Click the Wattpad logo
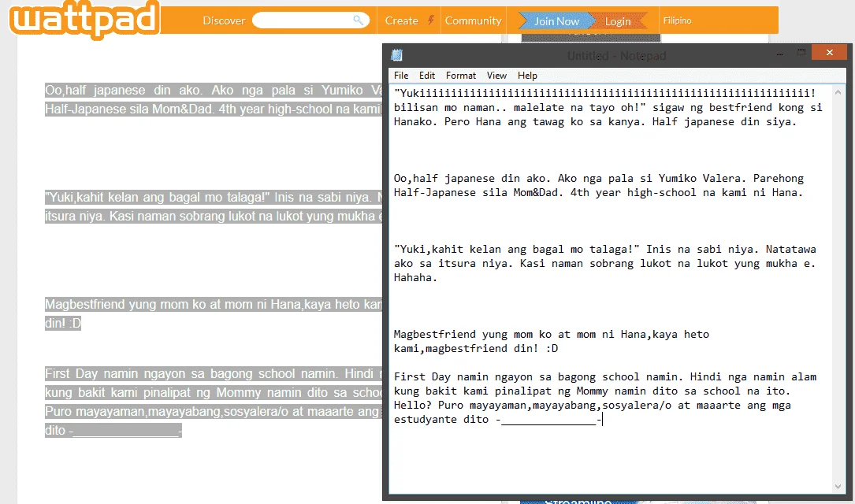This screenshot has width=855, height=504. point(84,20)
